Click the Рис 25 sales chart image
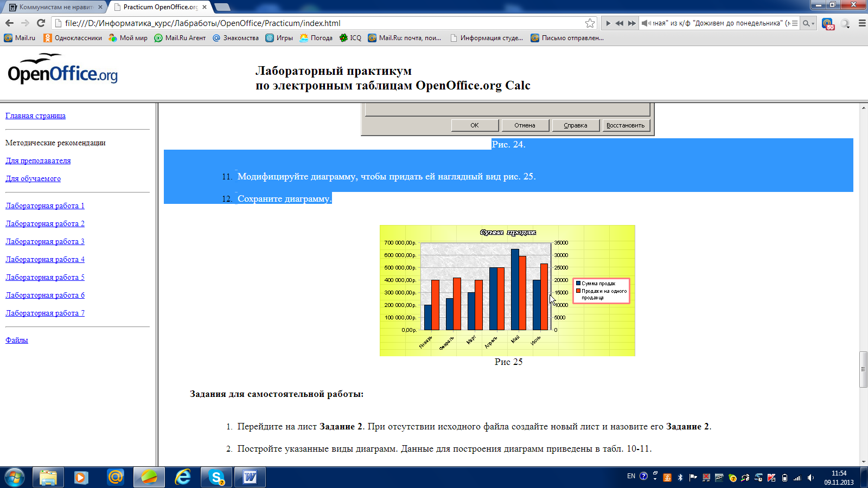This screenshot has height=488, width=868. [x=507, y=291]
